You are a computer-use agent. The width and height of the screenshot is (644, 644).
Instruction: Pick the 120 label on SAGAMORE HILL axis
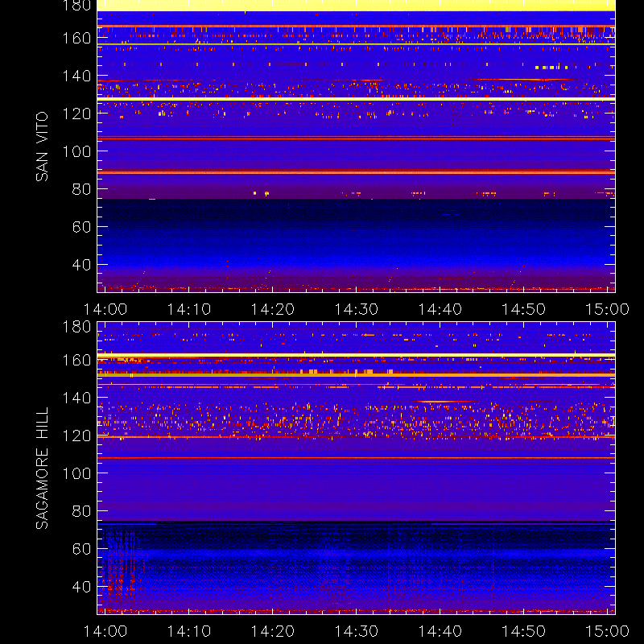point(76,436)
